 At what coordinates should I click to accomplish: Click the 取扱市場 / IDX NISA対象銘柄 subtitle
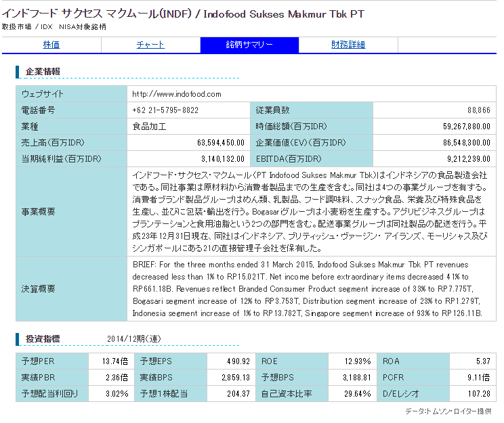tap(54, 26)
